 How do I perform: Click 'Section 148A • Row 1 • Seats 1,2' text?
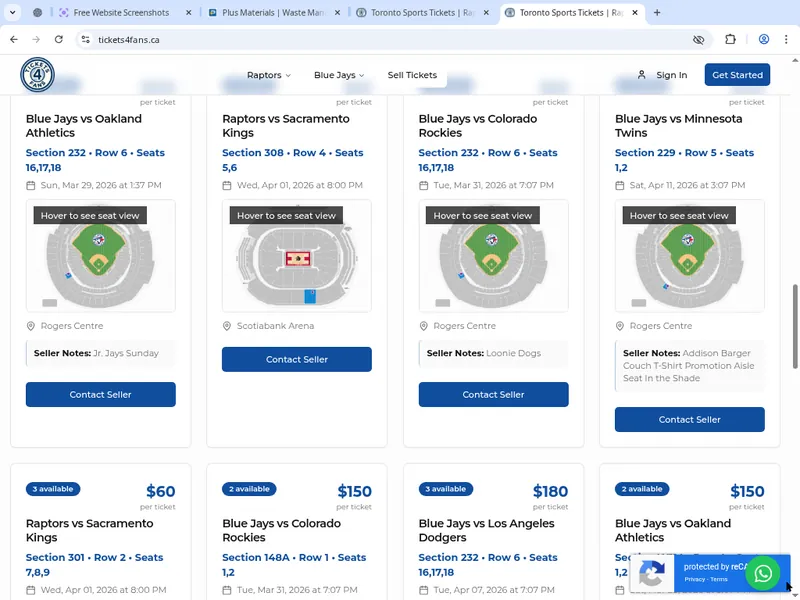[294, 565]
